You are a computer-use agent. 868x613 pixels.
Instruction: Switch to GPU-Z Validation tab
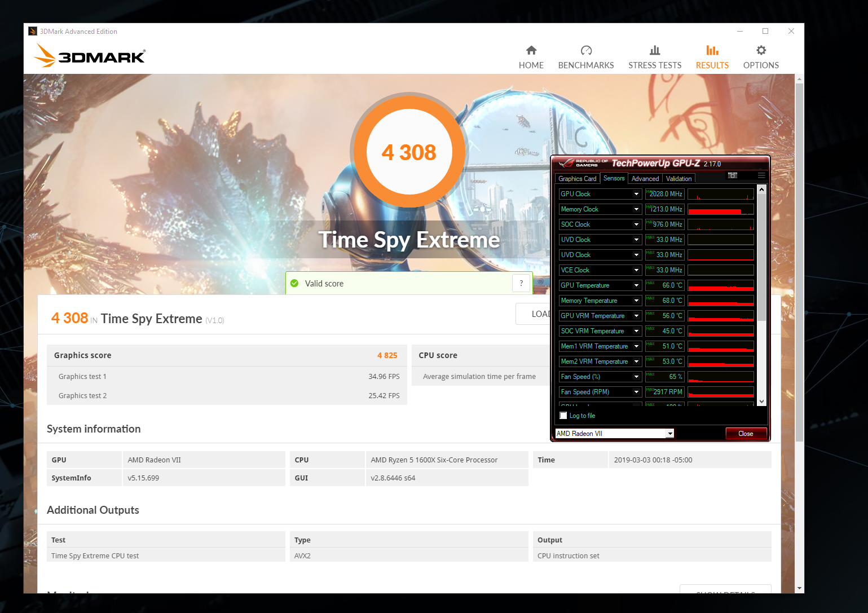[x=678, y=178]
